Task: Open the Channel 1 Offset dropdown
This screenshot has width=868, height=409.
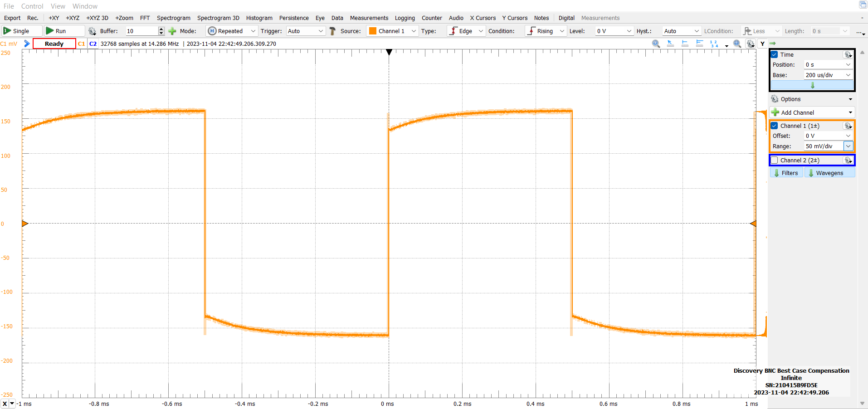Action: tap(848, 136)
